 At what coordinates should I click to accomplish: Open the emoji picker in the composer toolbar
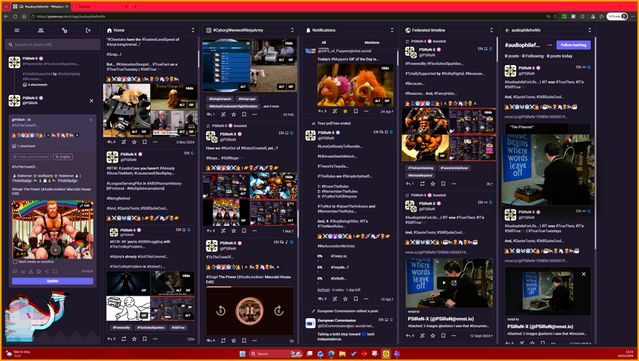pos(39,271)
